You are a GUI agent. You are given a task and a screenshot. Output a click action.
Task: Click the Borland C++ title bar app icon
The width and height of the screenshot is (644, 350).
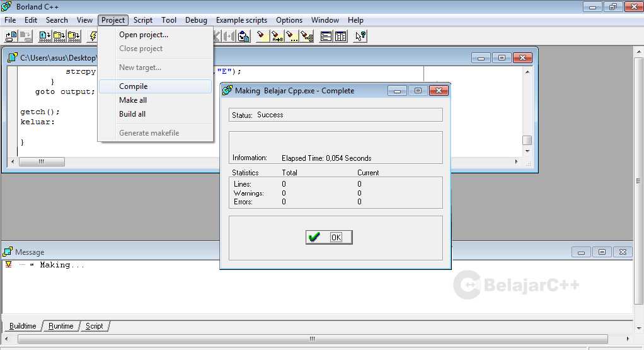[6, 6]
